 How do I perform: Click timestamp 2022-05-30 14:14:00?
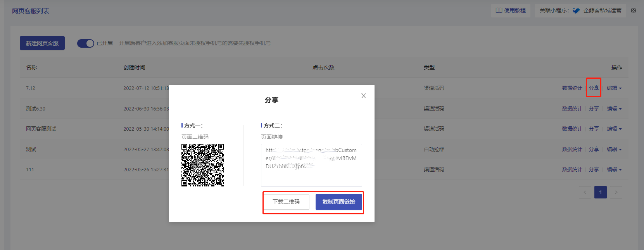(x=146, y=129)
